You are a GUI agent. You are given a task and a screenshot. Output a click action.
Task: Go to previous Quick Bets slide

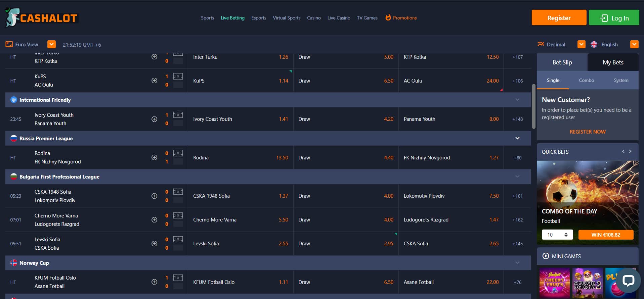623,151
